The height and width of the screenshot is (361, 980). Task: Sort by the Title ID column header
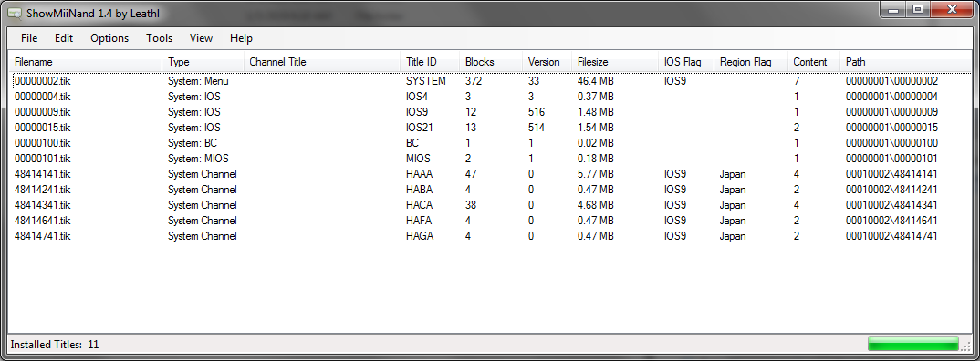tap(430, 62)
